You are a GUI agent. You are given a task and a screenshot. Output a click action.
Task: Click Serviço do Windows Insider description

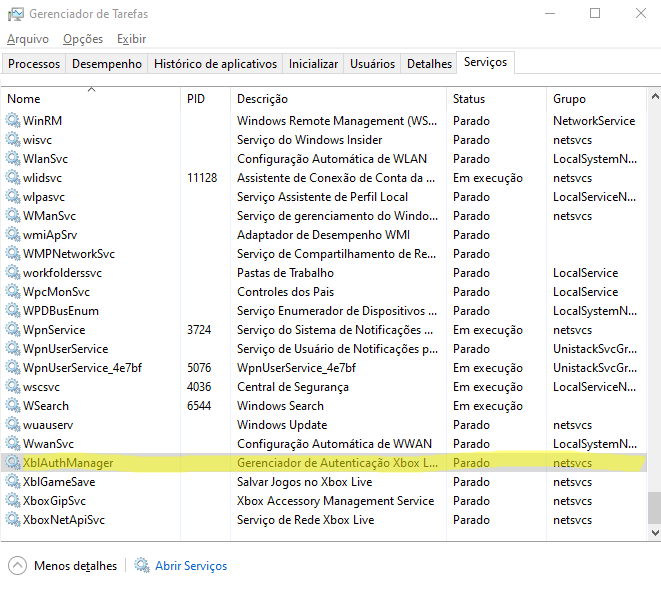[x=309, y=140]
